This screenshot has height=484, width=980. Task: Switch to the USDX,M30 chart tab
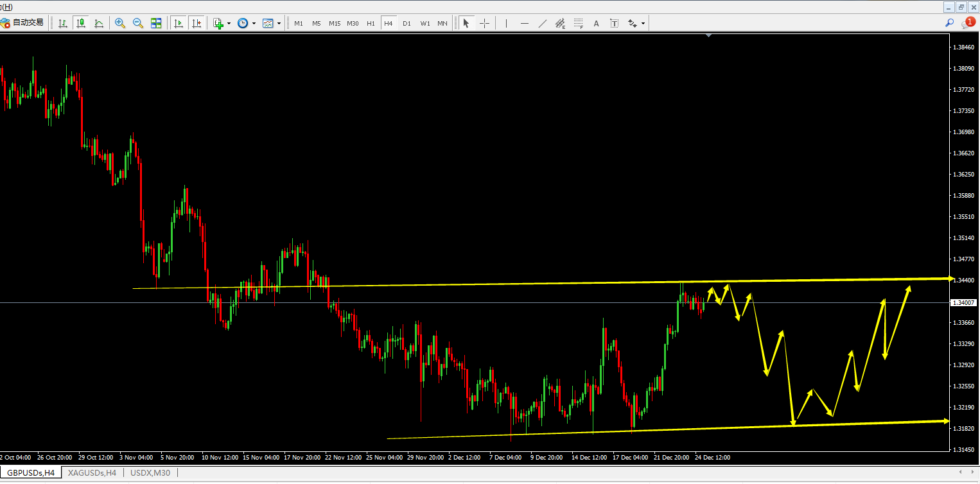pos(150,472)
